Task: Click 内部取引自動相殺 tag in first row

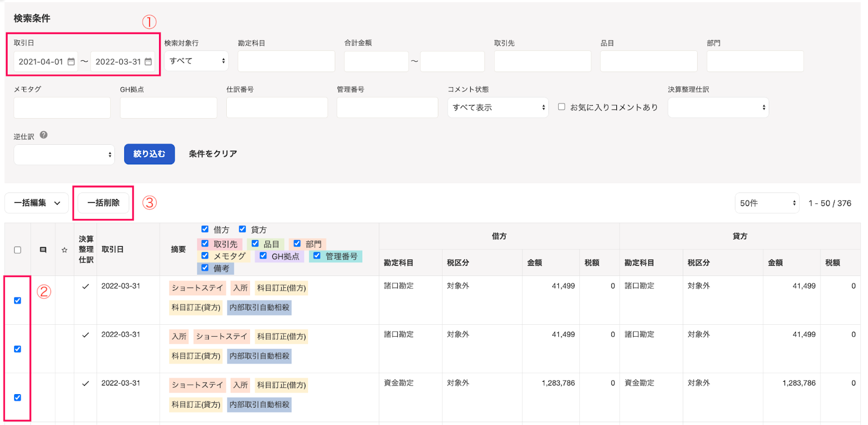Action: 259,307
